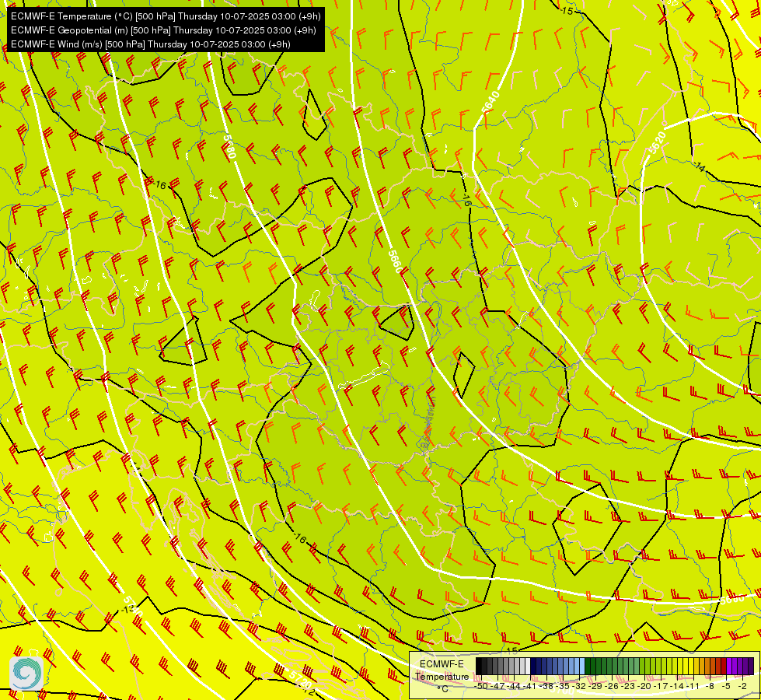The width and height of the screenshot is (761, 700).
Task: Click the lightest blue swatch above -32 on legend
Action: [x=582, y=666]
